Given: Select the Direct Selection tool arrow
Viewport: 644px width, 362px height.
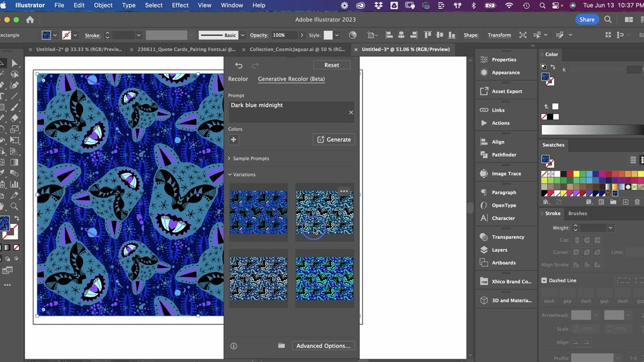Looking at the screenshot, I should (15, 63).
